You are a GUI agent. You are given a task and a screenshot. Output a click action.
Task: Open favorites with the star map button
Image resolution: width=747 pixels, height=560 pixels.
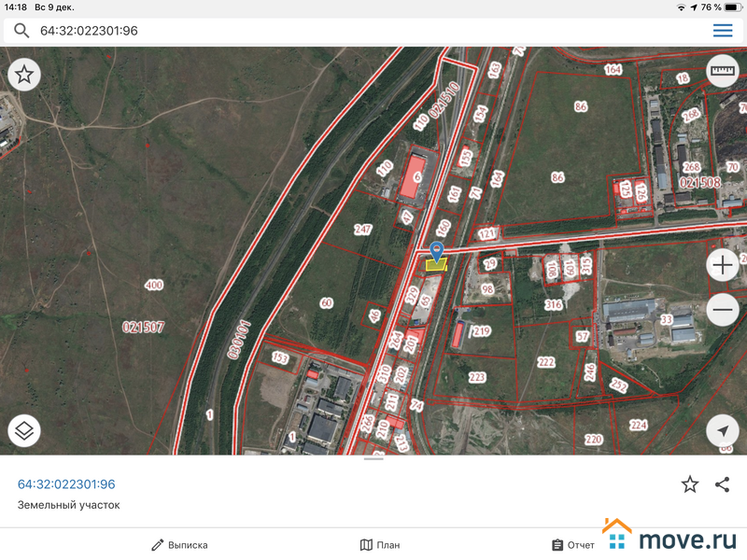click(24, 75)
